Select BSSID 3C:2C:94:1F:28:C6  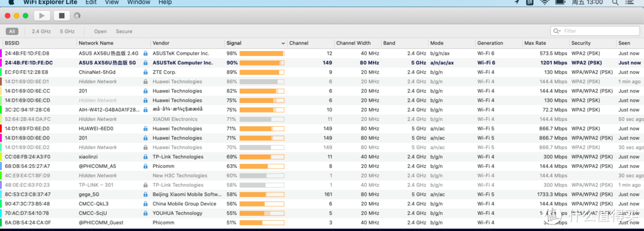(x=27, y=110)
